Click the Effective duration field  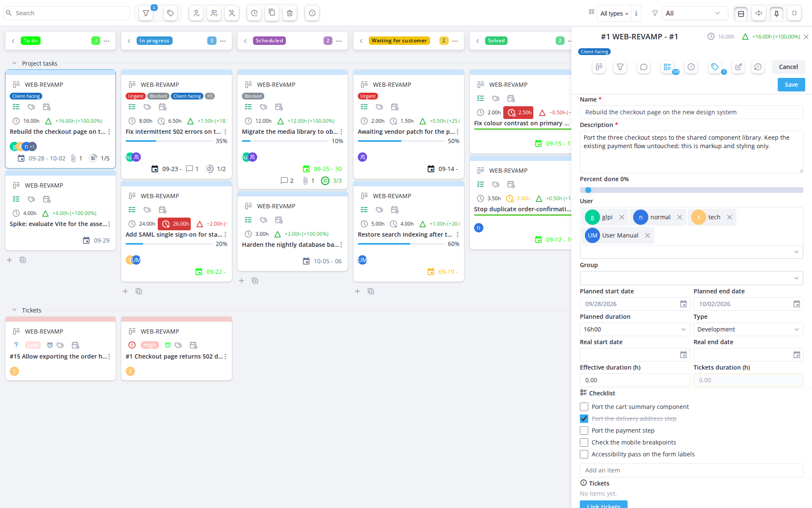click(635, 380)
